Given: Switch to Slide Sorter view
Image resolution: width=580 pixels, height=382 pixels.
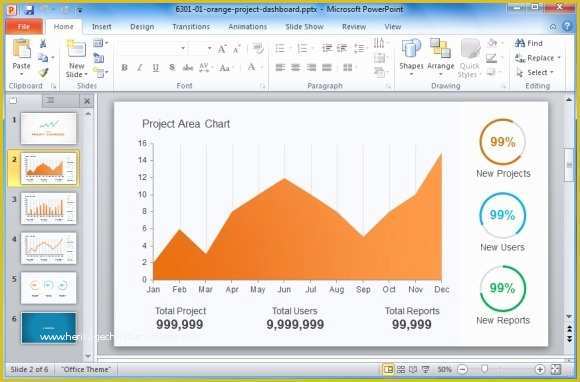Looking at the screenshot, I should [401, 369].
